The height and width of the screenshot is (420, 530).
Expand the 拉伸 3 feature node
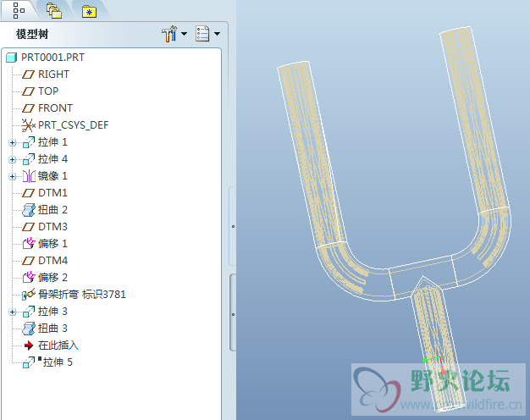pos(12,312)
